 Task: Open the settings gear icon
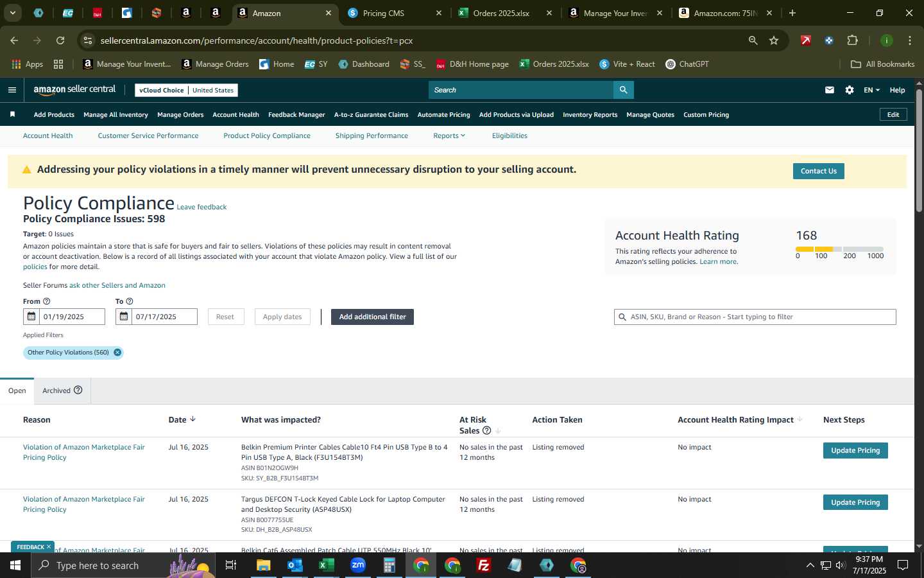[x=850, y=90]
